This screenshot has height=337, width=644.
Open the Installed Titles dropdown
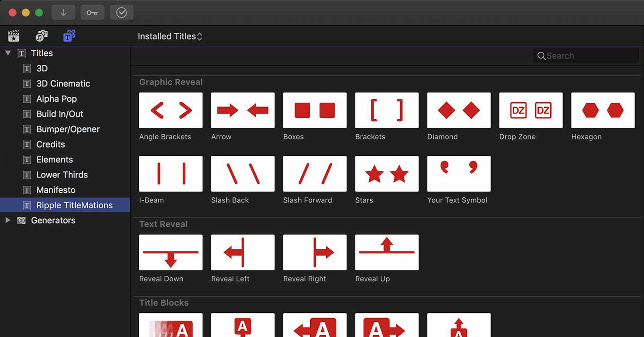170,36
